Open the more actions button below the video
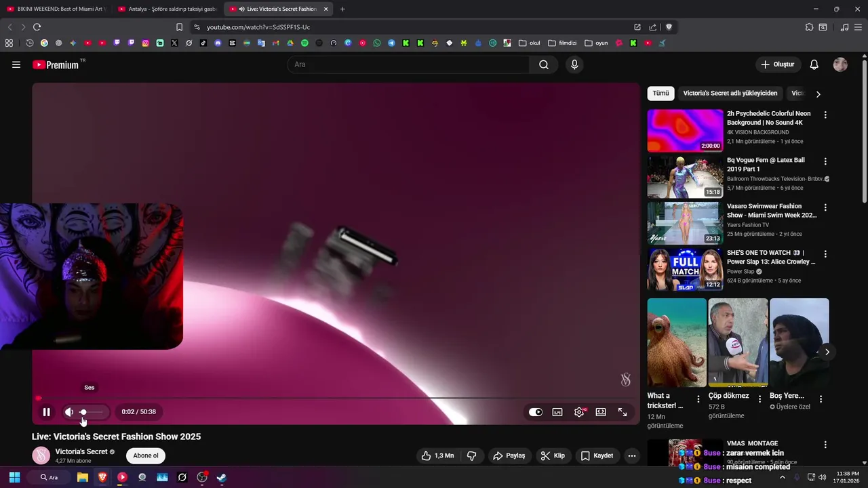The height and width of the screenshot is (488, 868). pos(632,455)
